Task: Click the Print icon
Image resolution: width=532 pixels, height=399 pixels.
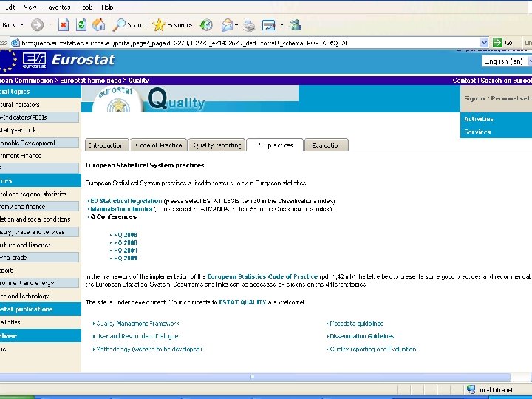Action: pos(250,25)
